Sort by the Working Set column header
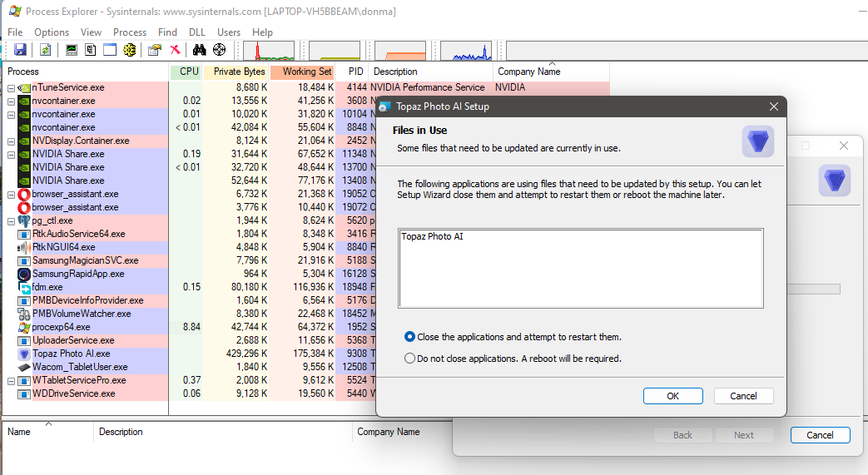This screenshot has height=475, width=868. click(x=306, y=72)
